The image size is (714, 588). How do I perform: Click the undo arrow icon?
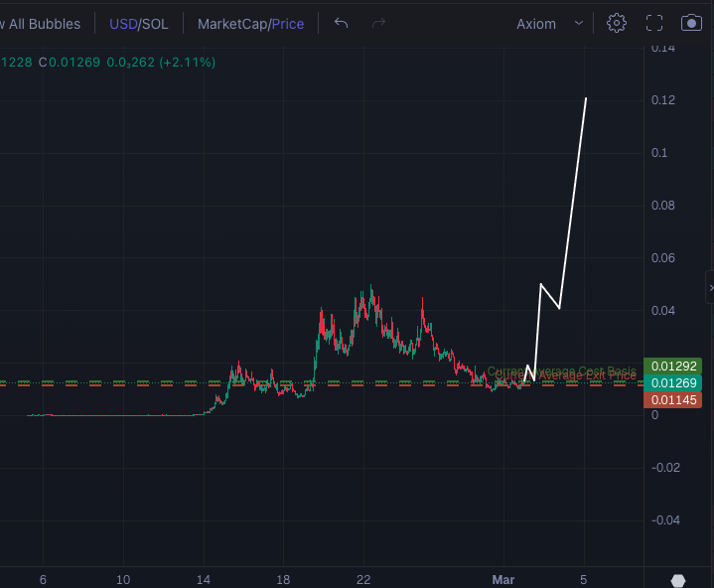341,23
